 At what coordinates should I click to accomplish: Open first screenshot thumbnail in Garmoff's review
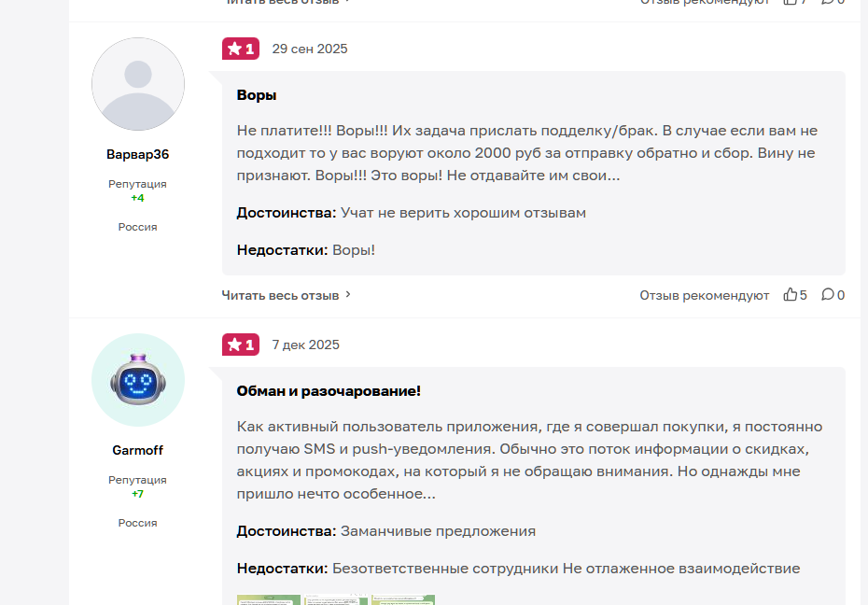click(269, 600)
